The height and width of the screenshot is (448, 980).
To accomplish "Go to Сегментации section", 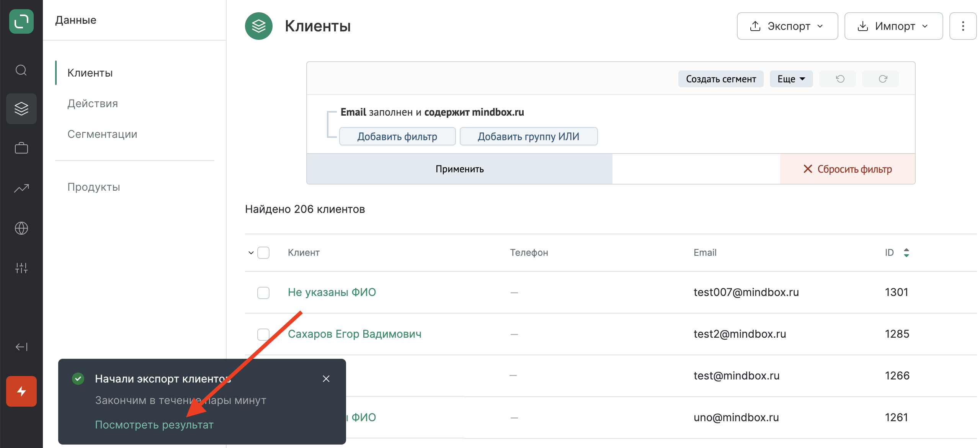I will 102,134.
